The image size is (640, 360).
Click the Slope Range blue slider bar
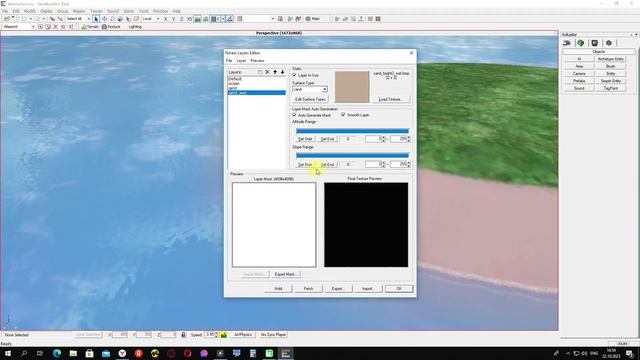point(352,155)
